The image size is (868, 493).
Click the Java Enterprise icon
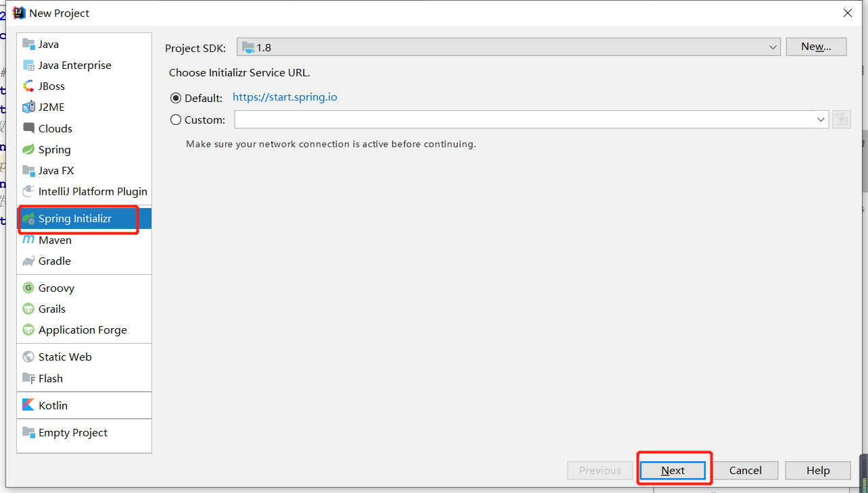(x=28, y=65)
